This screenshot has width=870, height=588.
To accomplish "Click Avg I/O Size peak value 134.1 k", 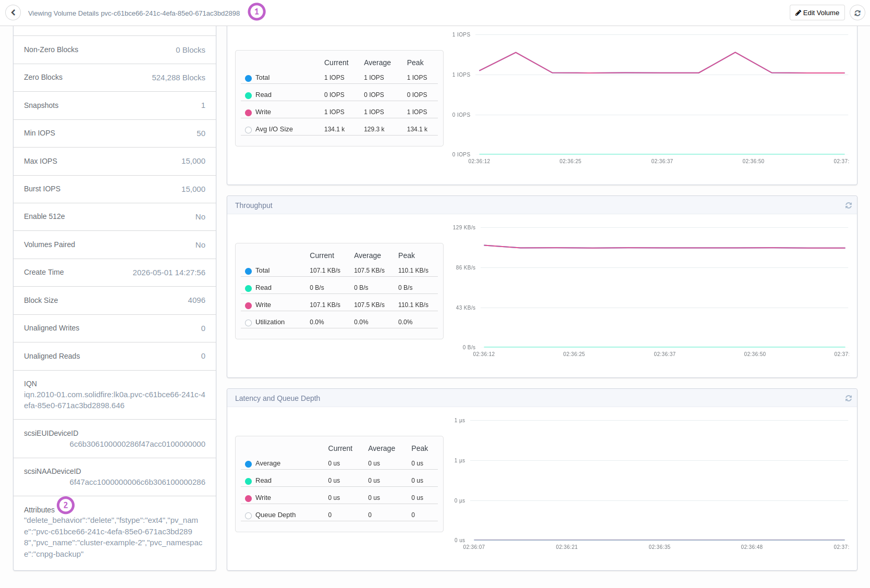I will pyautogui.click(x=417, y=129).
